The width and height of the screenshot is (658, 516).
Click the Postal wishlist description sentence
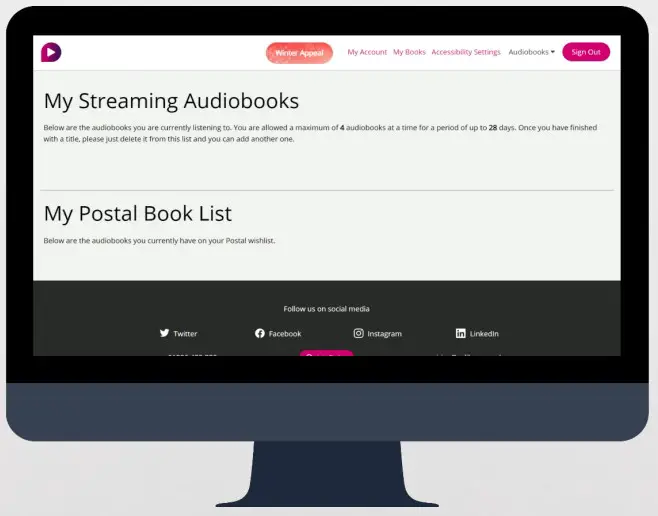pos(159,241)
